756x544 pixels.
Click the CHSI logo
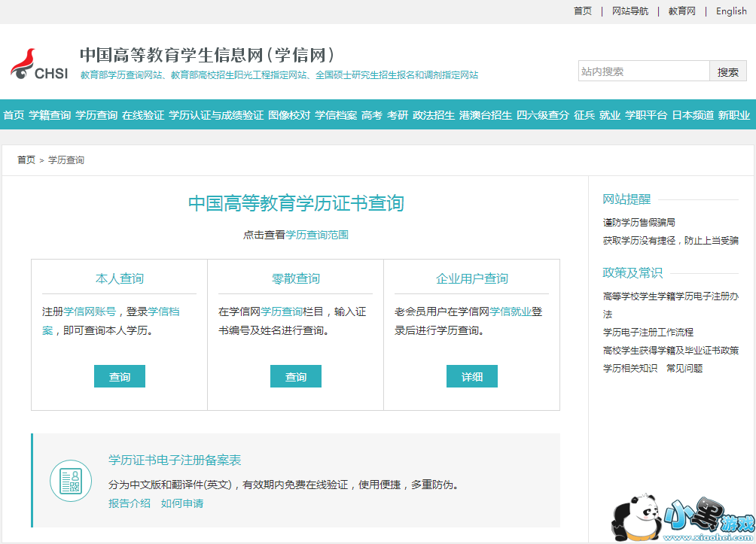tap(39, 64)
